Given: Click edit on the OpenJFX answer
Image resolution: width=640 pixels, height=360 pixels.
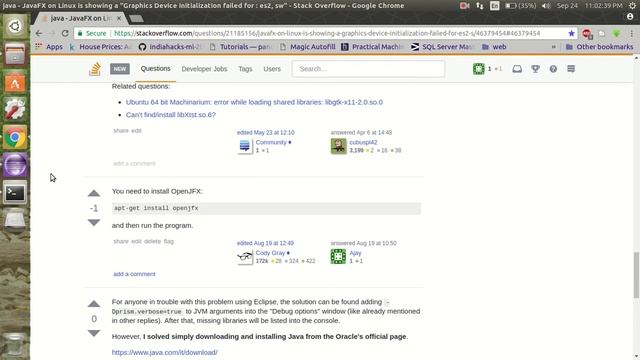Looking at the screenshot, I should click(136, 241).
